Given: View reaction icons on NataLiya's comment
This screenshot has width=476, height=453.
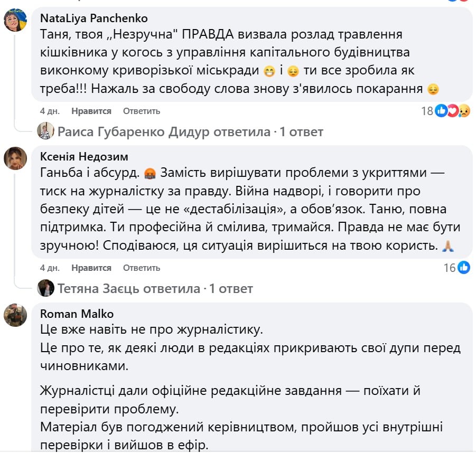Looking at the screenshot, I should click(x=453, y=110).
